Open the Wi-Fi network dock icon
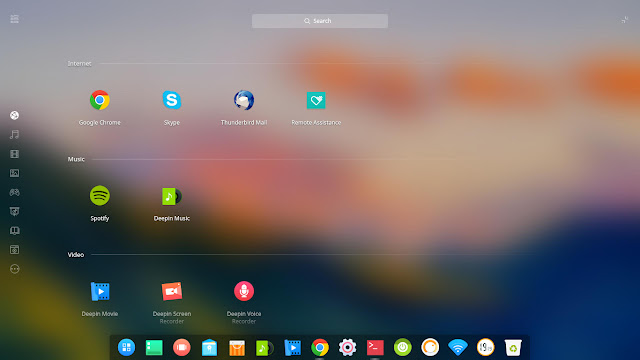This screenshot has height=360, width=640. click(458, 347)
